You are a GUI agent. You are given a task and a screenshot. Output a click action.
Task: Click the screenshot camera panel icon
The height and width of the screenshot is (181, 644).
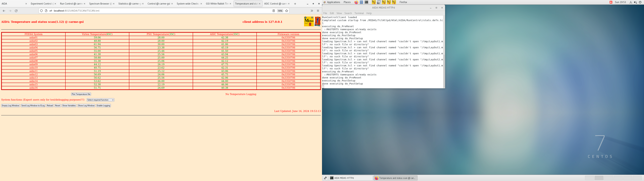pyautogui.click(x=379, y=2)
